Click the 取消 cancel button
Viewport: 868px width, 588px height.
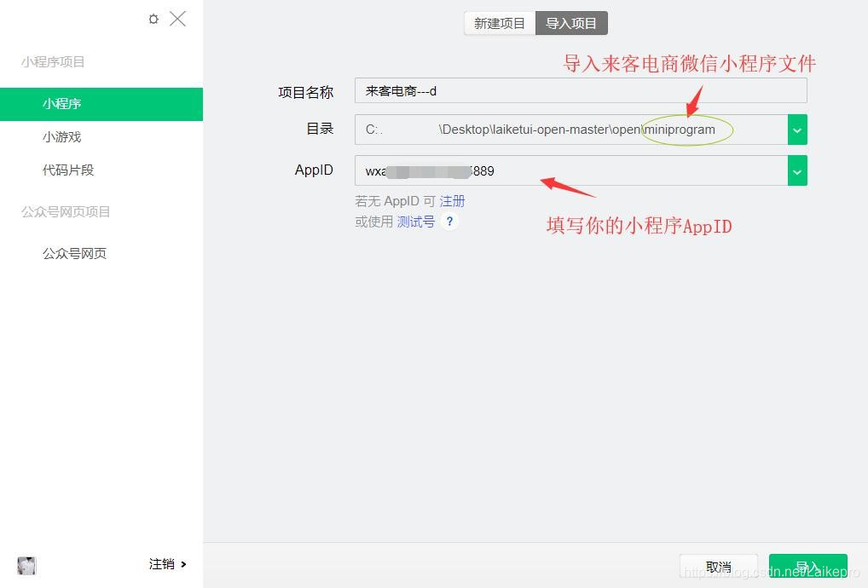tap(718, 566)
